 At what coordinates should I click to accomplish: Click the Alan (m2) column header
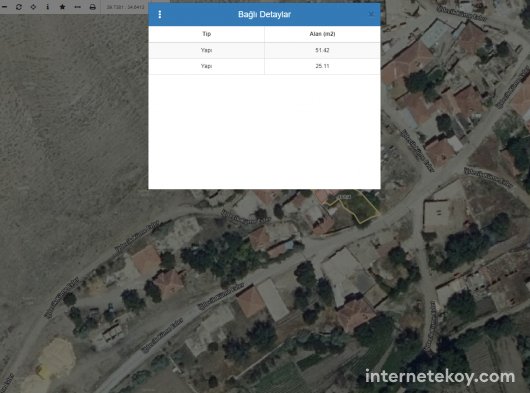tap(322, 34)
